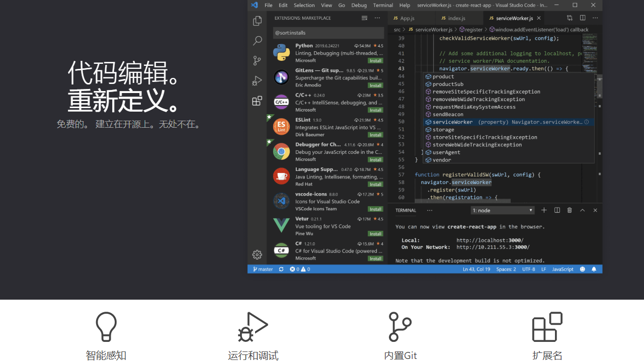Open the Extensions view icon

click(257, 100)
